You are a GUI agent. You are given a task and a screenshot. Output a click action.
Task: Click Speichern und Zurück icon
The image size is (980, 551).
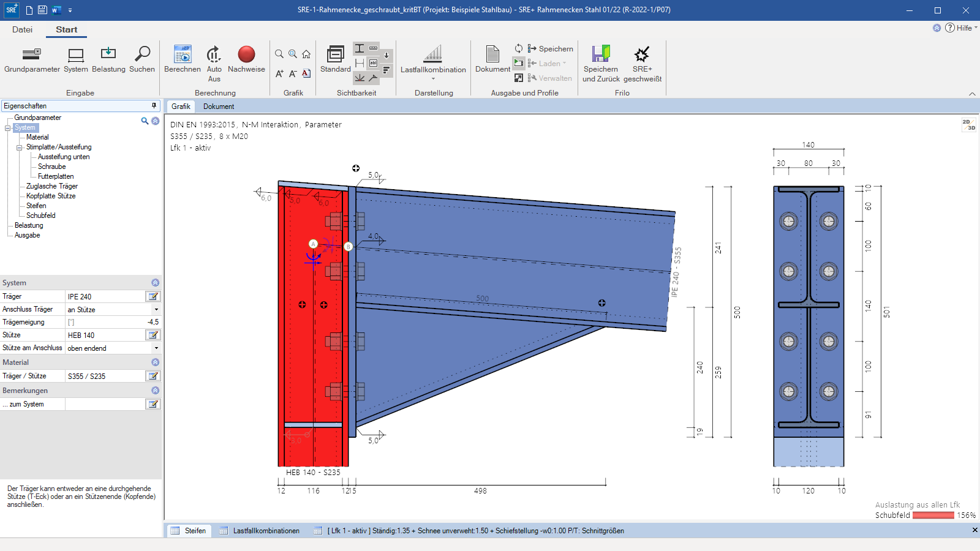[x=601, y=54]
